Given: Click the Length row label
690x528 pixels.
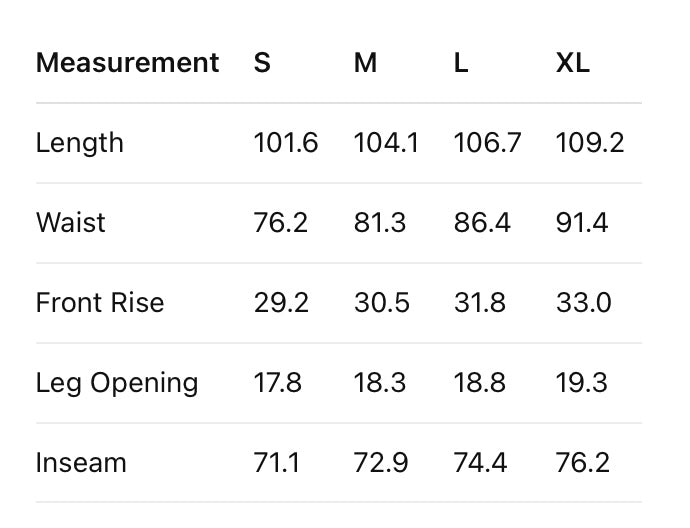Looking at the screenshot, I should click(80, 143).
